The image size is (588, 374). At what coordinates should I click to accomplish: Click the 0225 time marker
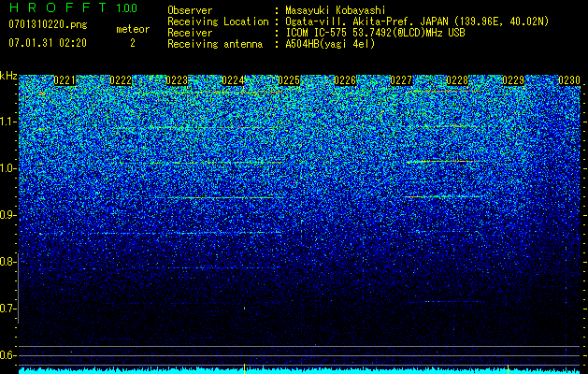(x=289, y=80)
